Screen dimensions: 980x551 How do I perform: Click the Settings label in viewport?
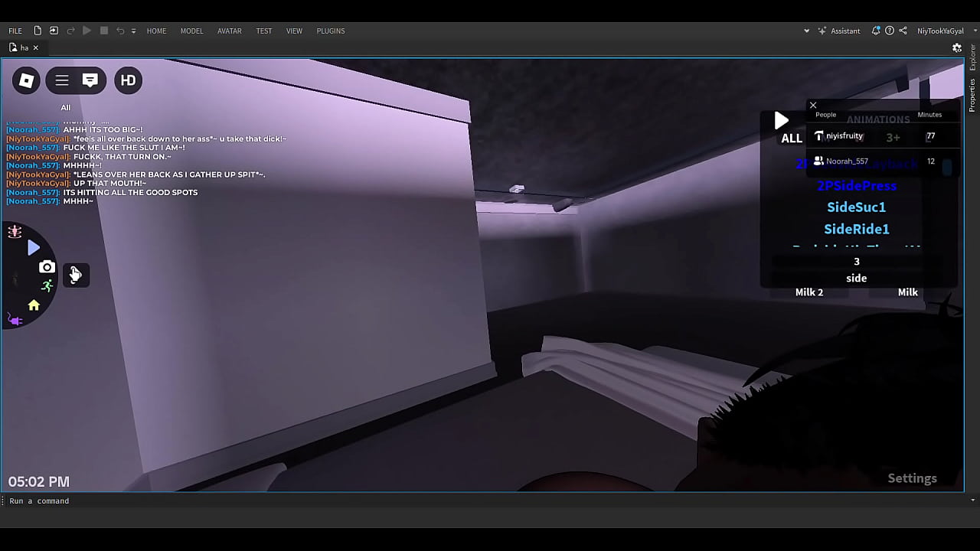[x=912, y=478]
